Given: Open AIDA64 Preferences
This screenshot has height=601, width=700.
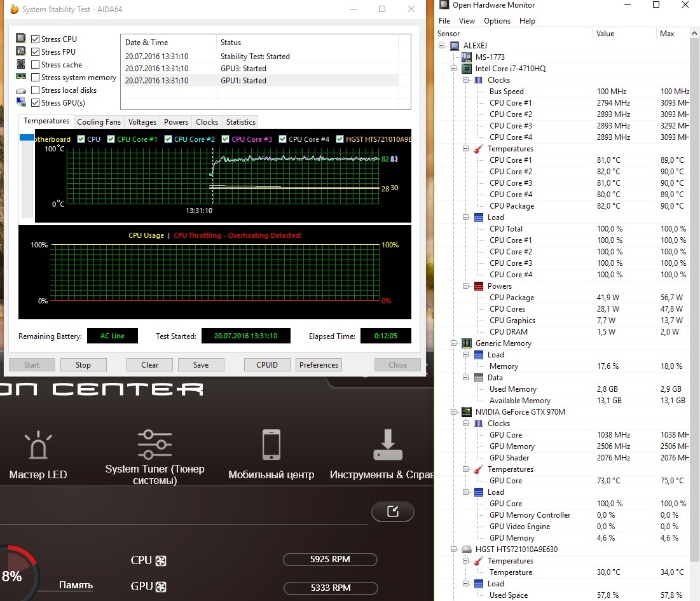Looking at the screenshot, I should pyautogui.click(x=319, y=365).
